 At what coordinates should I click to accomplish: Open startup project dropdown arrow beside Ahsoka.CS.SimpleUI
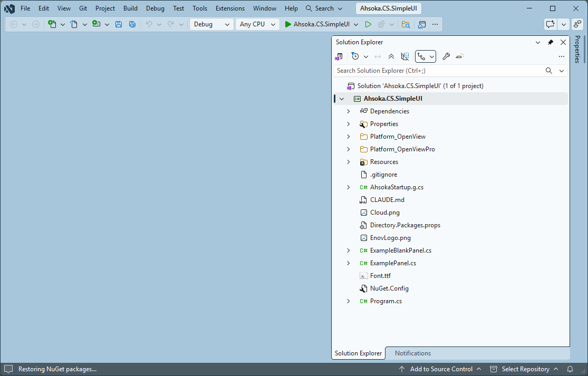[x=356, y=24]
